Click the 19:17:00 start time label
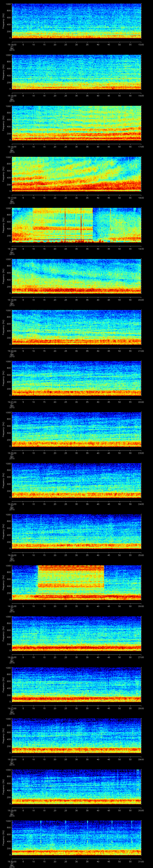The width and height of the screenshot is (153, 868). pyautogui.click(x=12, y=198)
